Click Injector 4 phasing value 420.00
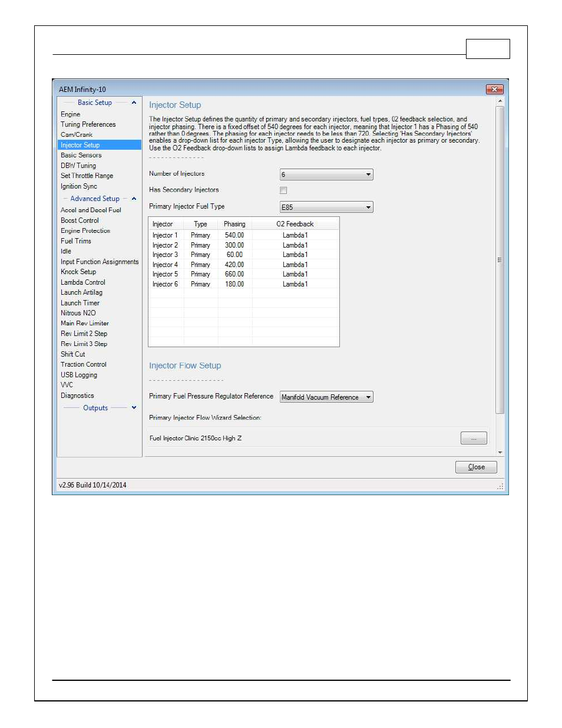The height and width of the screenshot is (728, 562). pos(234,265)
